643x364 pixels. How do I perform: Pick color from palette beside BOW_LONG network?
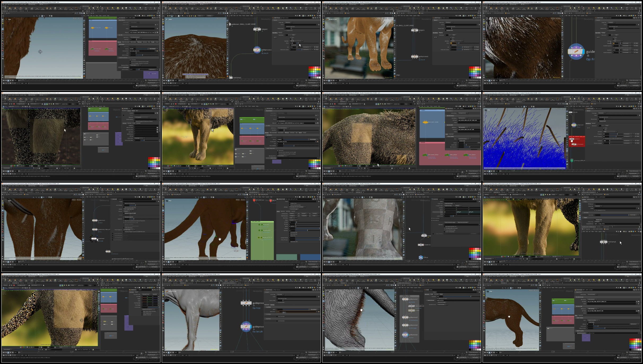(x=475, y=345)
